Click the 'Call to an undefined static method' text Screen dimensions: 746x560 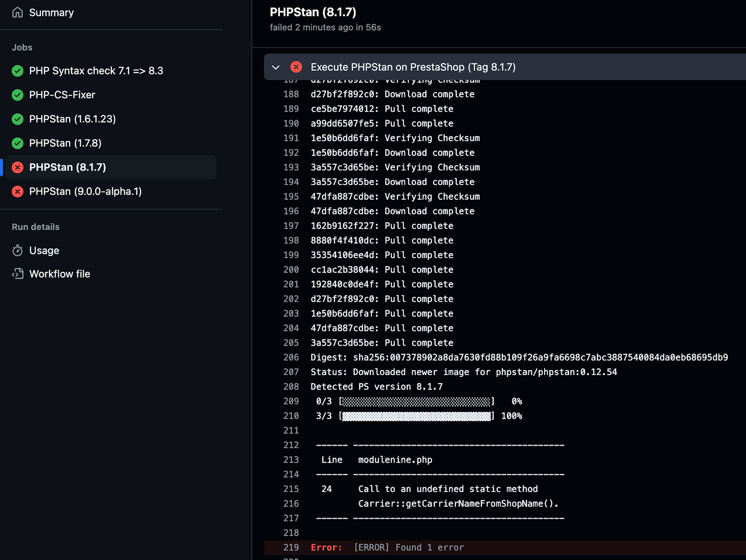[x=448, y=489]
